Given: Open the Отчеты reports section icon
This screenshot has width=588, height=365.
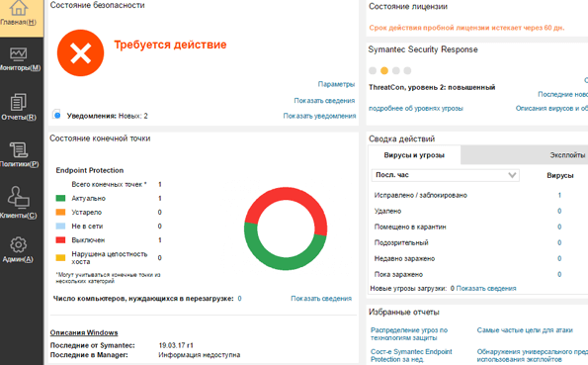Looking at the screenshot, I should [19, 102].
